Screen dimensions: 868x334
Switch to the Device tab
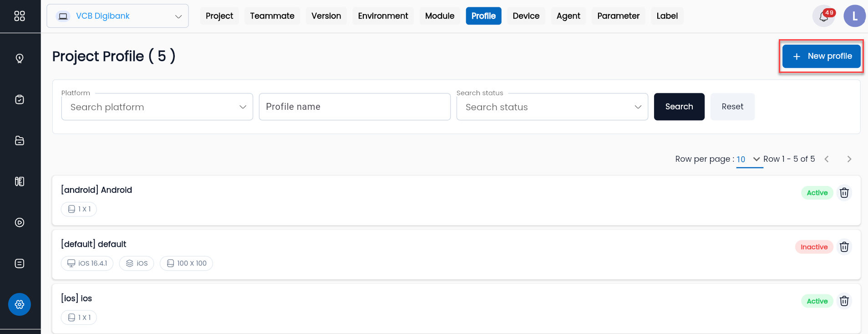(526, 16)
